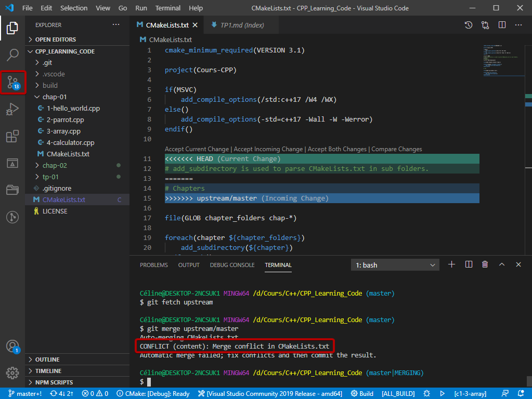Click the master+! branch in status bar
The width and height of the screenshot is (532, 399).
pyautogui.click(x=25, y=394)
